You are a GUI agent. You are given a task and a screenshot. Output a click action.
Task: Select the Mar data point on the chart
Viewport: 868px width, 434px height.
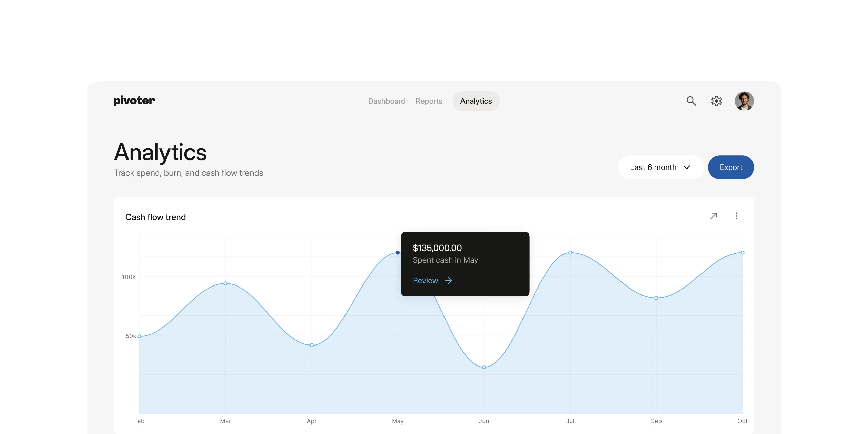coord(225,283)
